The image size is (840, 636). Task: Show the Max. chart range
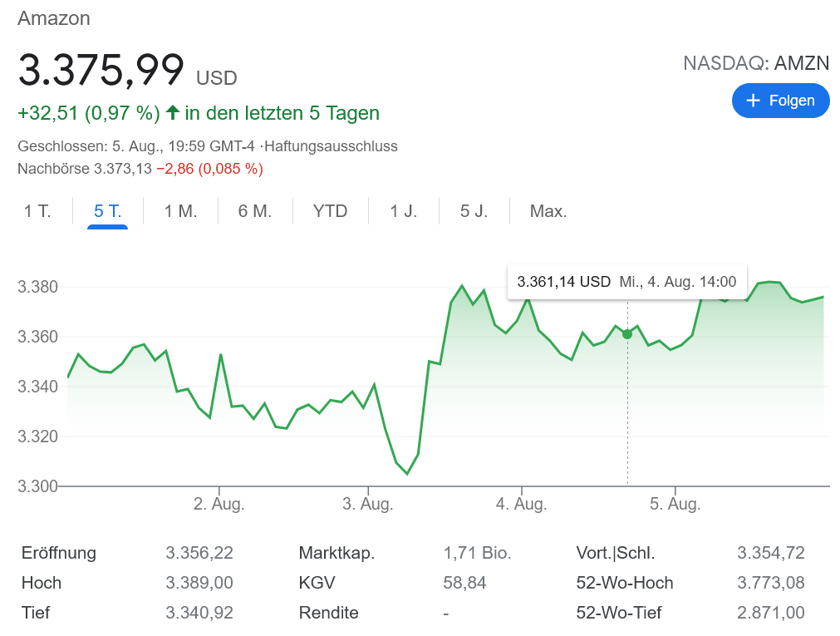(548, 211)
